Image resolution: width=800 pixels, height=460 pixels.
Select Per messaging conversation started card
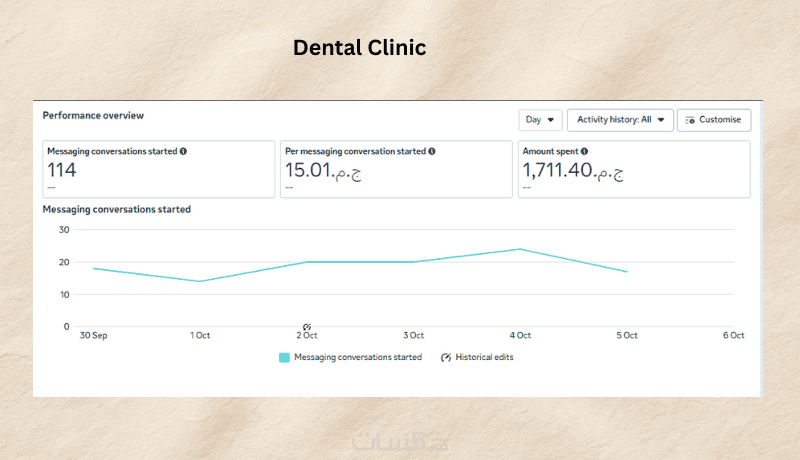click(x=396, y=169)
